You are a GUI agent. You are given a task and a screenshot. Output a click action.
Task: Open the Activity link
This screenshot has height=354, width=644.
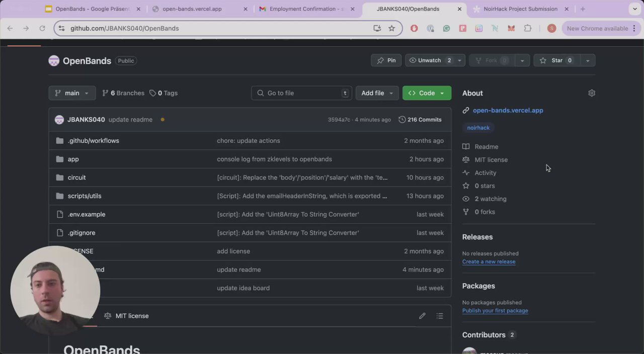tap(479, 173)
